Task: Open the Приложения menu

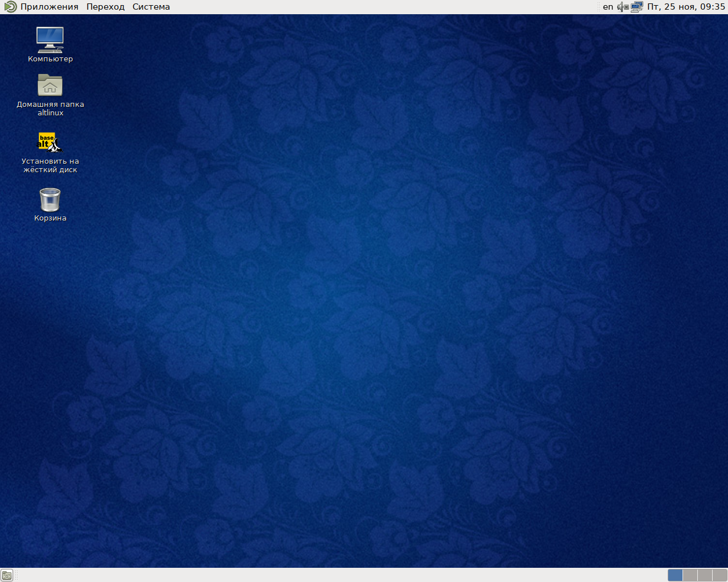Action: [x=42, y=7]
